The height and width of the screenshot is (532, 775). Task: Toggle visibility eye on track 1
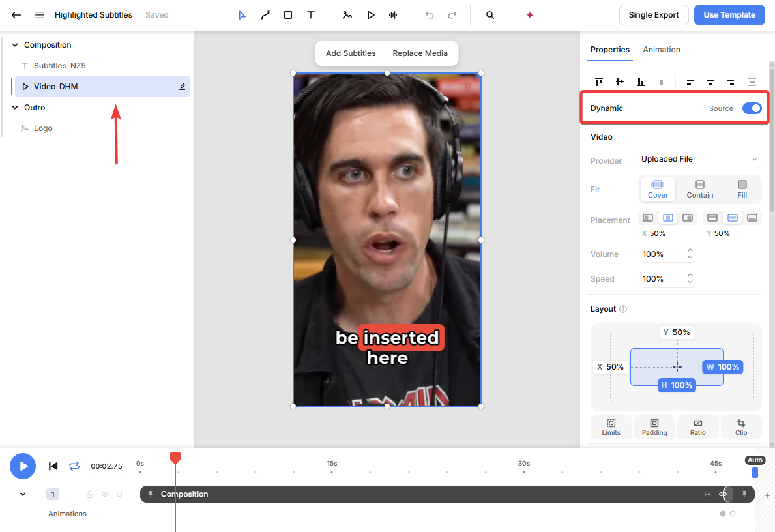105,494
